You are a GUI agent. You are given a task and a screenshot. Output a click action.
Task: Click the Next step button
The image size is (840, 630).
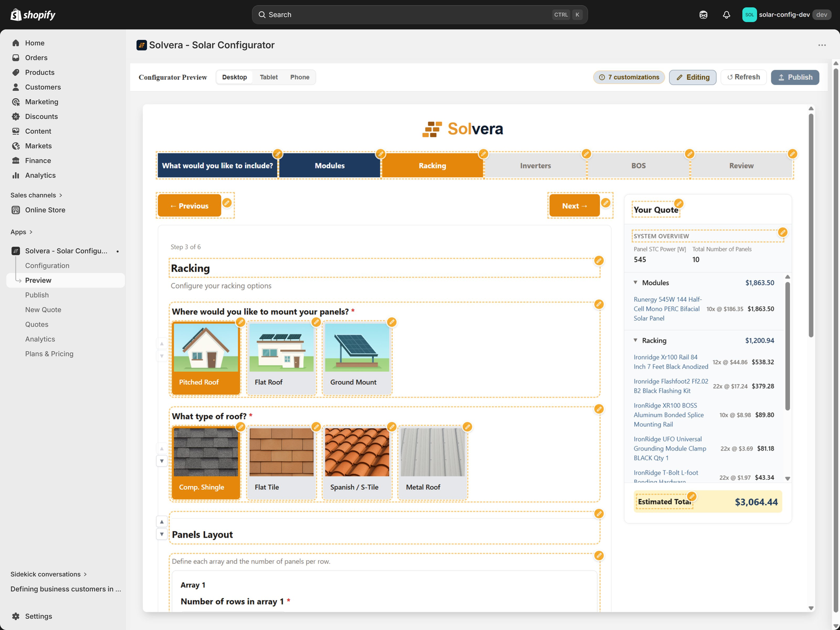[575, 206]
